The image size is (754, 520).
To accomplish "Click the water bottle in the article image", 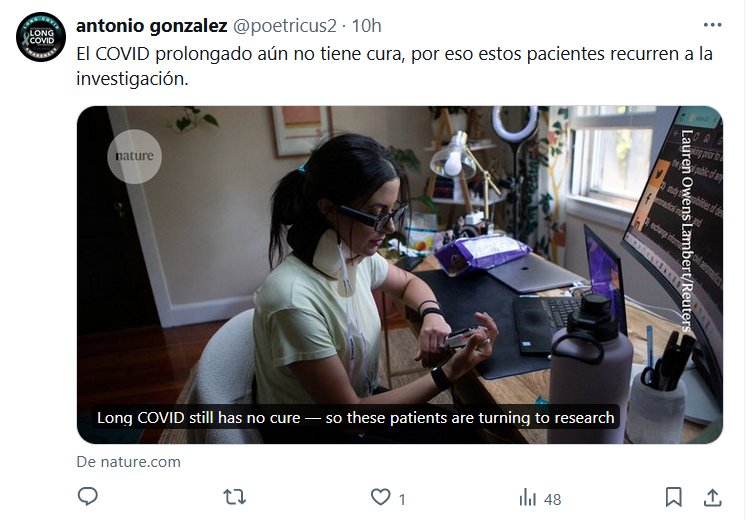I will (590, 368).
